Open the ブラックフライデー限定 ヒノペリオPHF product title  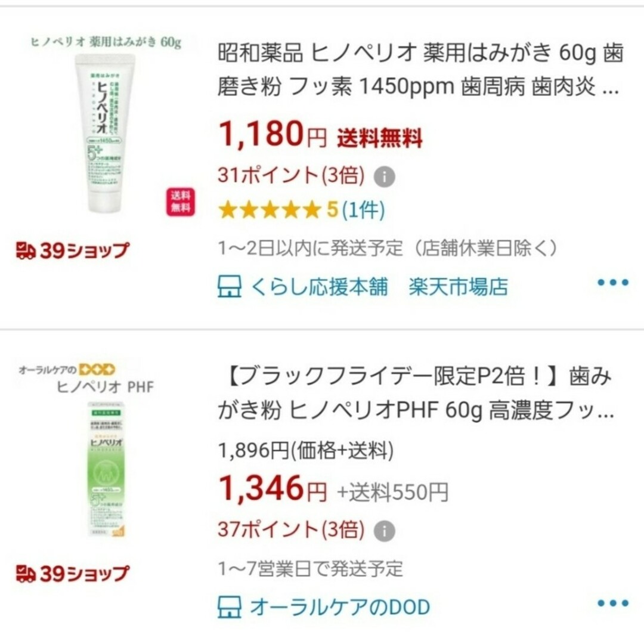point(416,393)
